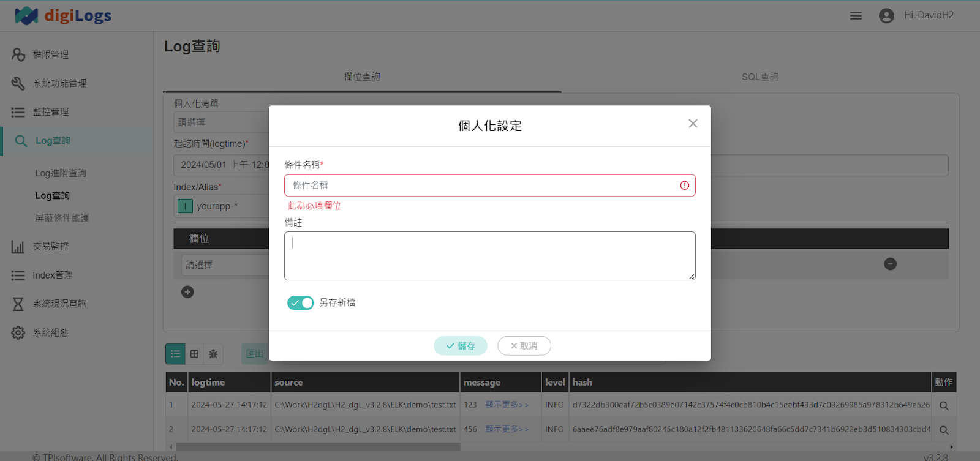Click the bug debug icon
This screenshot has height=461, width=980.
pyautogui.click(x=213, y=354)
